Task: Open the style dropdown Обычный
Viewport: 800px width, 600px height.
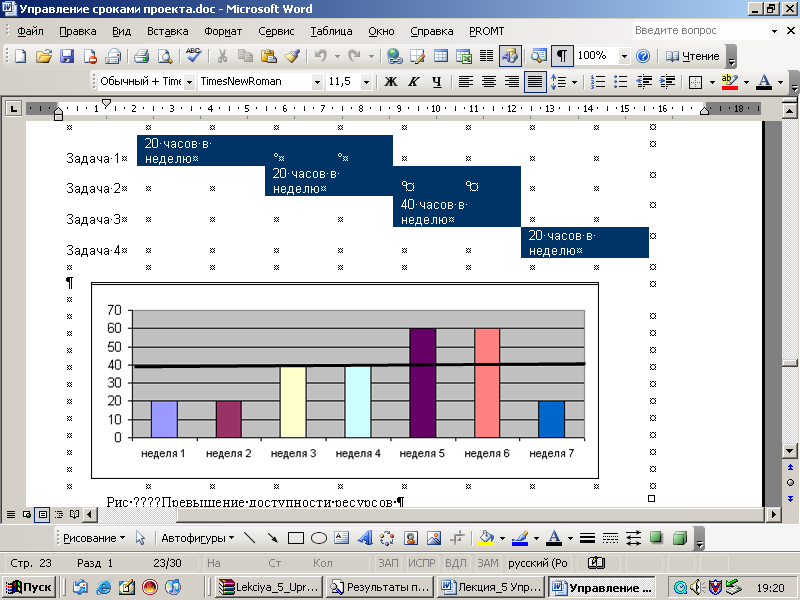Action: click(189, 82)
